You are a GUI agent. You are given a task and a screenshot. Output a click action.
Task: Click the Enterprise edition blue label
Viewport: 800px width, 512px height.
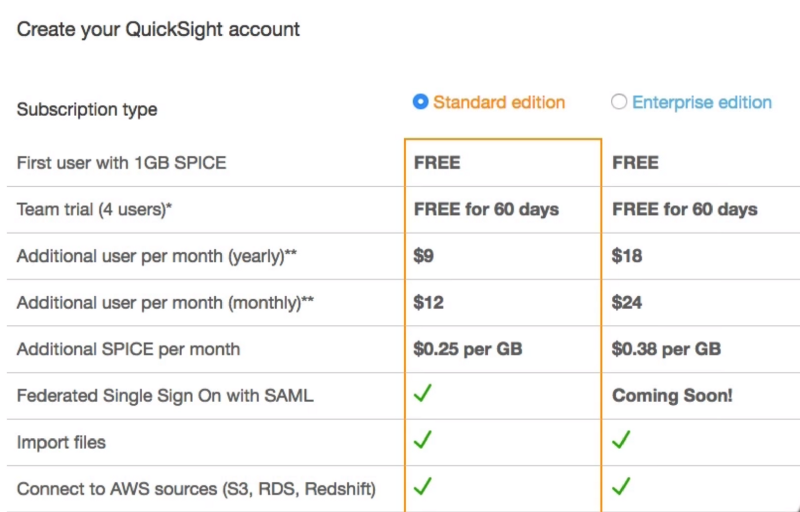[x=702, y=103]
